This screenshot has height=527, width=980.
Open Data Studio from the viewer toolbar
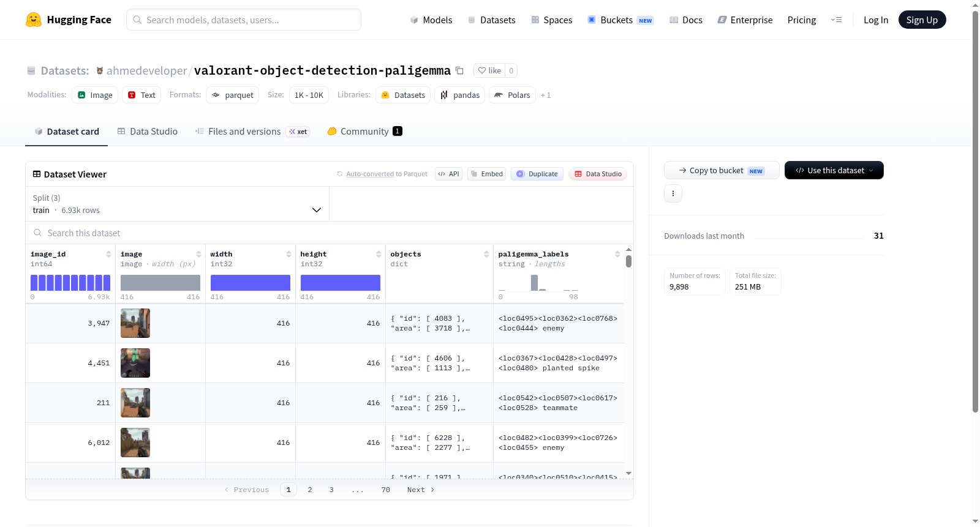coord(598,174)
